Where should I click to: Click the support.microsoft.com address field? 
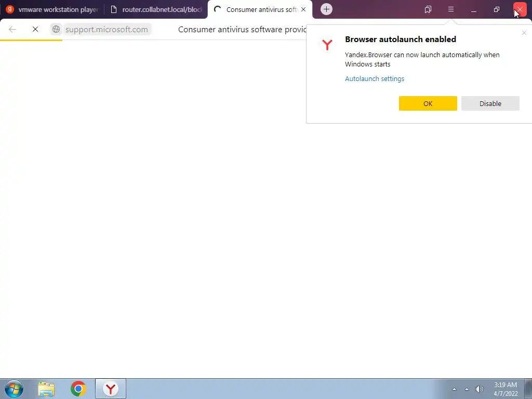point(107,30)
